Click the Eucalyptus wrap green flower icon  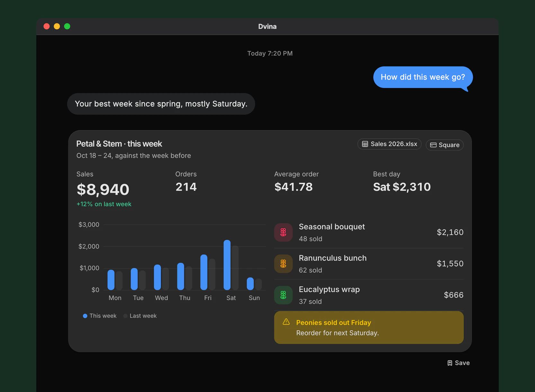[283, 295]
